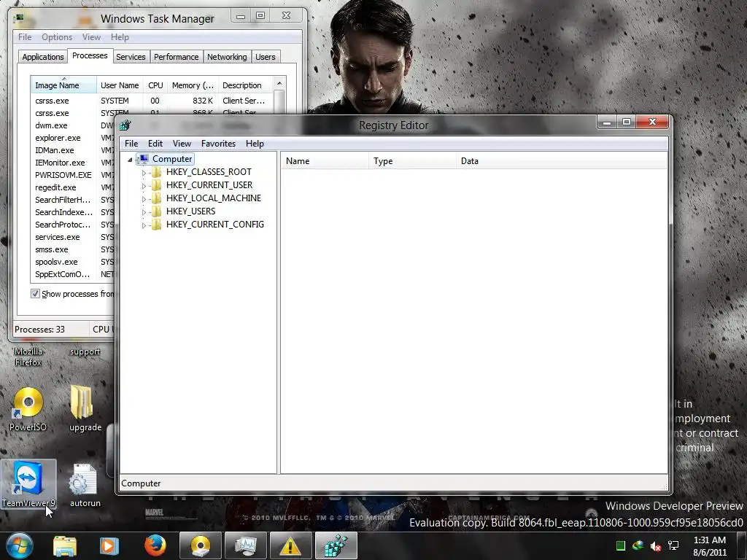Click the HKEY_CLASSES_ROOT folder icon

coord(156,172)
